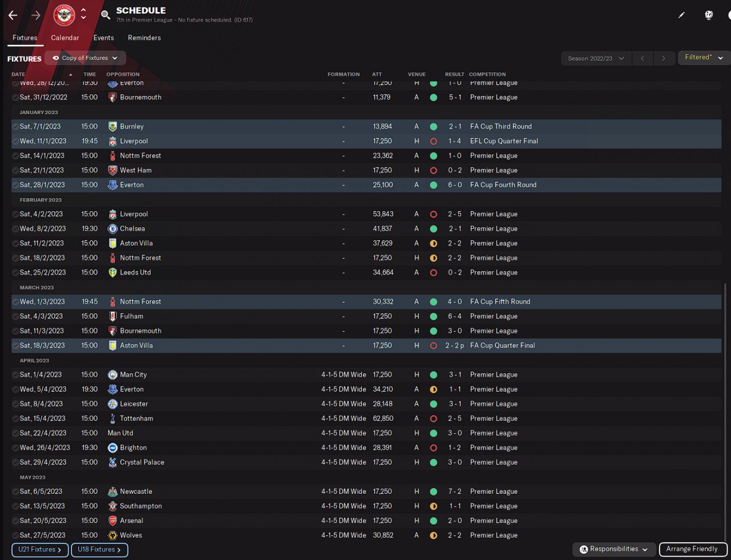731x560 pixels.
Task: Click the Brentford club badge
Action: [x=65, y=15]
